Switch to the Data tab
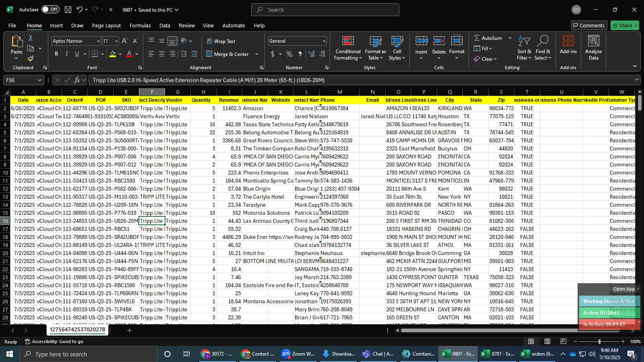644x362 pixels. click(165, 25)
